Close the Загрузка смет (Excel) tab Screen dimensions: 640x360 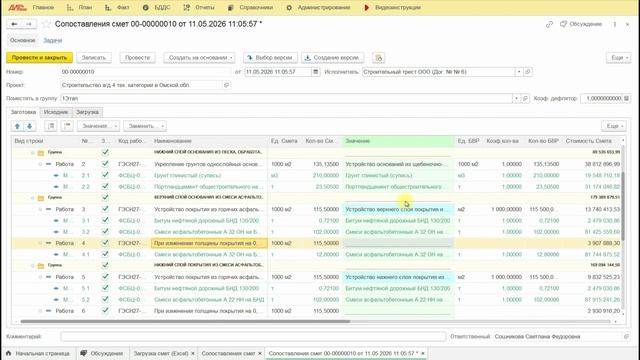tap(193, 353)
